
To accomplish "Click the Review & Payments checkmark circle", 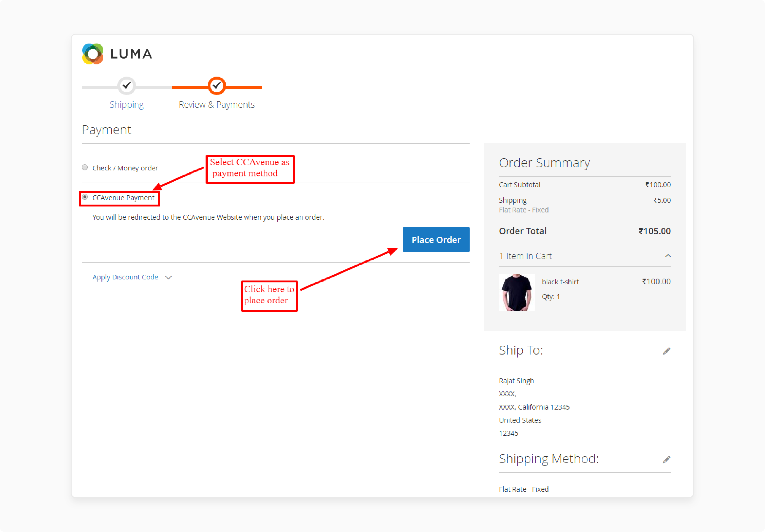I will [217, 86].
